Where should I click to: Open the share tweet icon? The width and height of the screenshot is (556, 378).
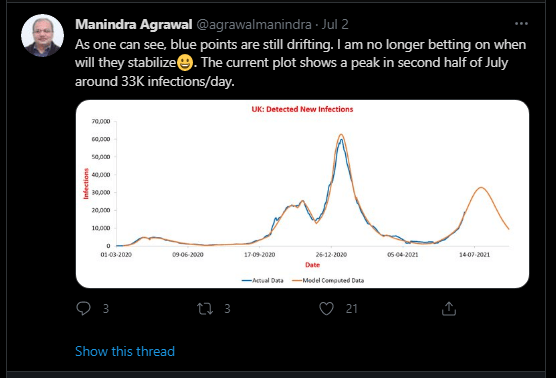449,308
